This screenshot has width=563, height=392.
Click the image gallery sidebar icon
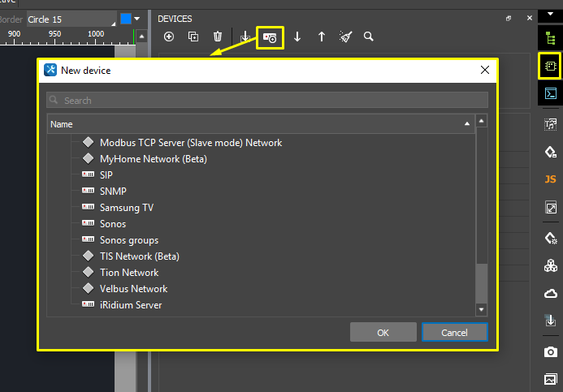point(551,379)
